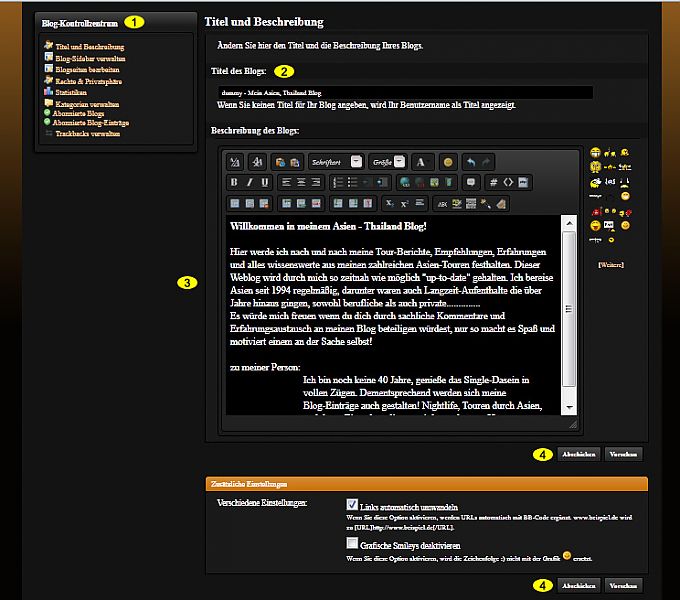Image resolution: width=680 pixels, height=600 pixels.
Task: Click Abschicken below Zusätzliche Einstellungen
Action: tap(579, 586)
